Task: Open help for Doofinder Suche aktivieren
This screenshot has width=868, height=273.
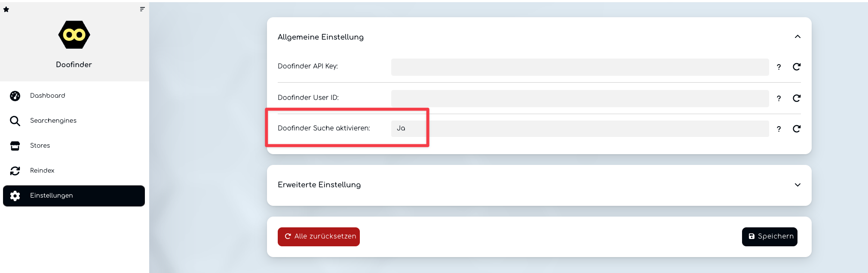Action: pyautogui.click(x=779, y=129)
